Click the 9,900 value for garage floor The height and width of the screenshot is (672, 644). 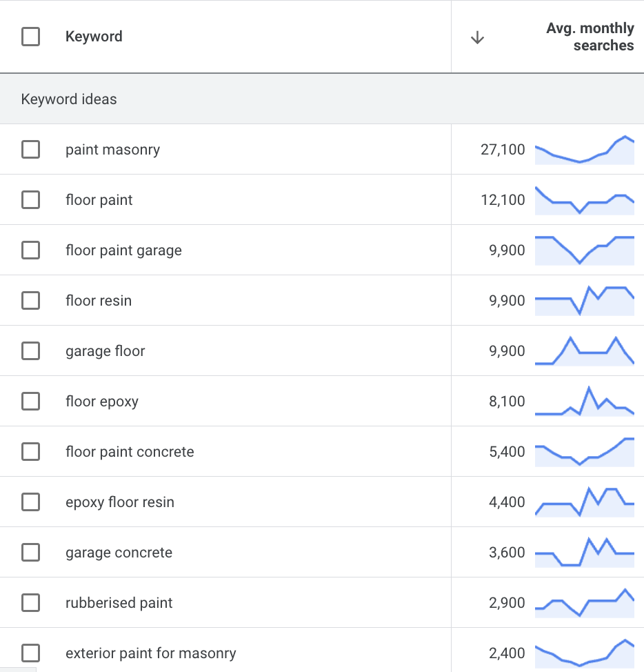tap(507, 351)
